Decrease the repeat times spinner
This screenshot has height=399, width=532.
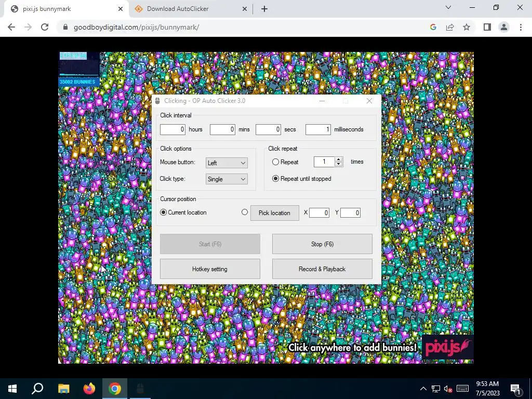tap(338, 164)
